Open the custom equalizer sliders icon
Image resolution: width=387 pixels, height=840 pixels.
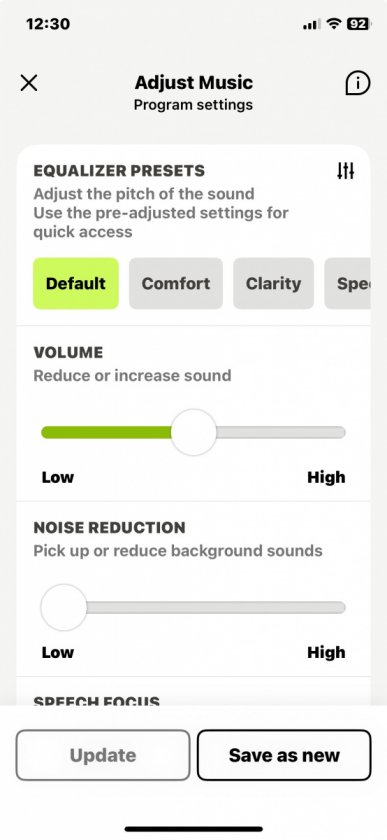[346, 171]
